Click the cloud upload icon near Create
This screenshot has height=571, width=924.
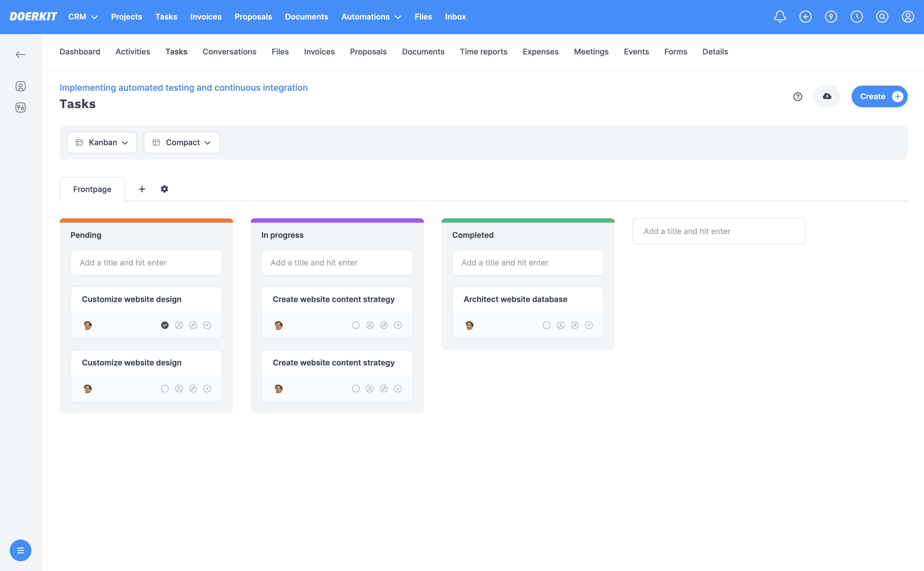[x=827, y=96]
